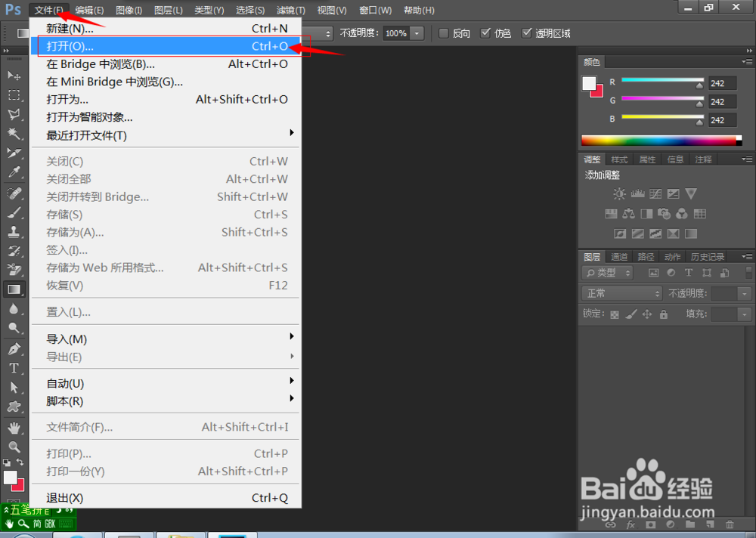Toggle lock transparent pixels icon

pyautogui.click(x=614, y=314)
